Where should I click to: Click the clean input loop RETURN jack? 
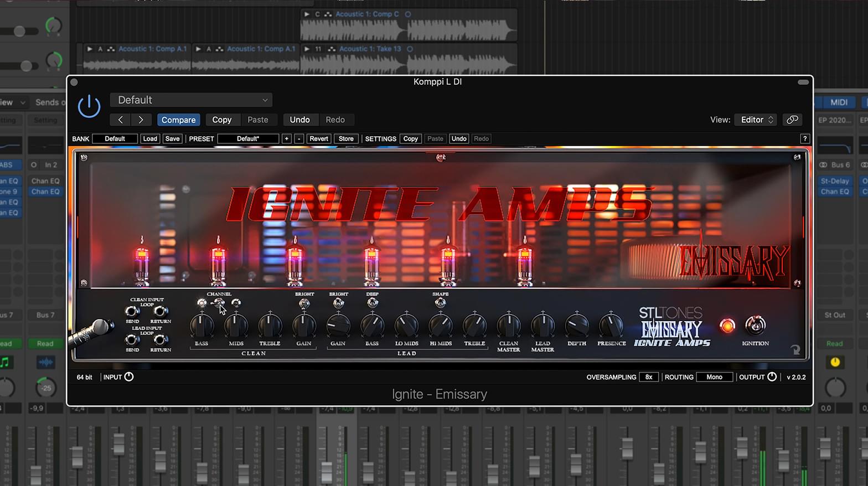[161, 312]
